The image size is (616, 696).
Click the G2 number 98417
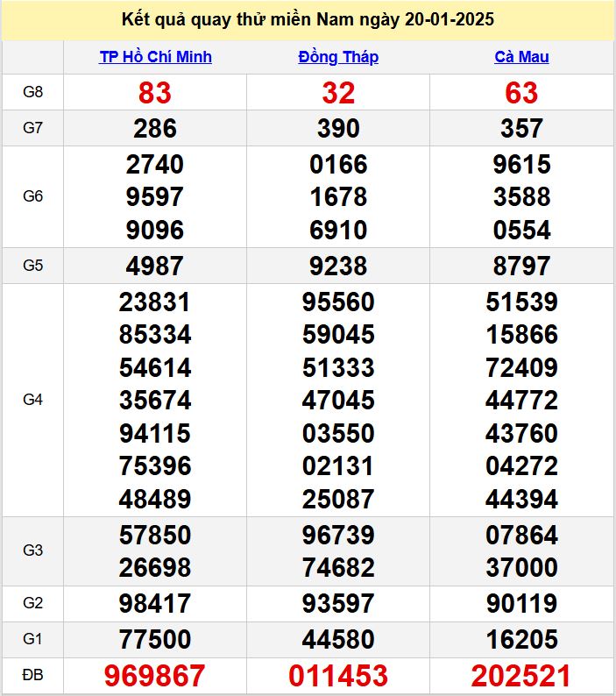155,603
